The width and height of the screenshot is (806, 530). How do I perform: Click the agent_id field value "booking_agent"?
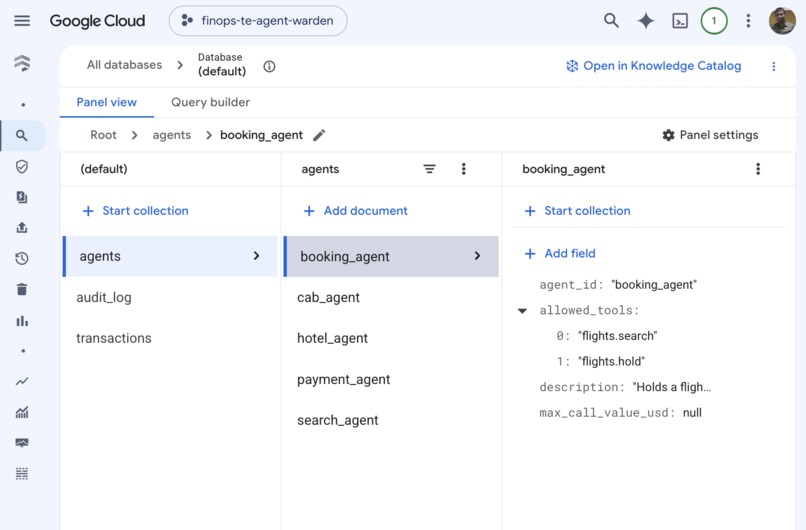tap(654, 285)
